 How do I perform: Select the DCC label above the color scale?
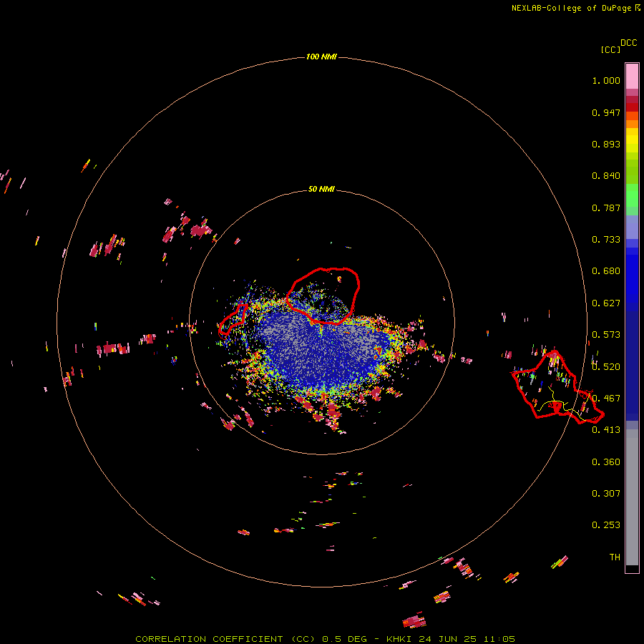coord(629,43)
